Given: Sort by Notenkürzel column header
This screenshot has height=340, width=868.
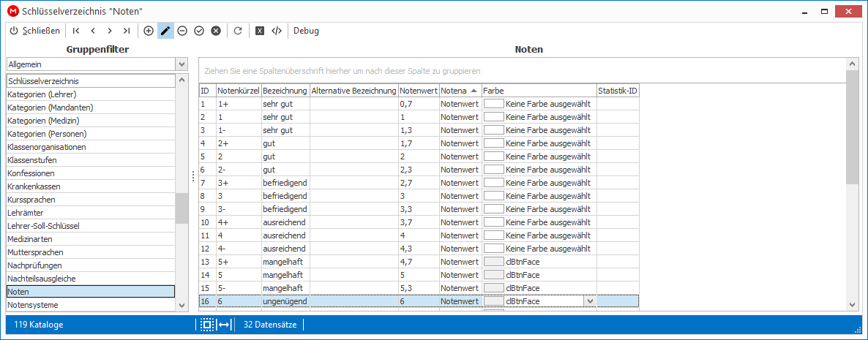Looking at the screenshot, I should (238, 90).
